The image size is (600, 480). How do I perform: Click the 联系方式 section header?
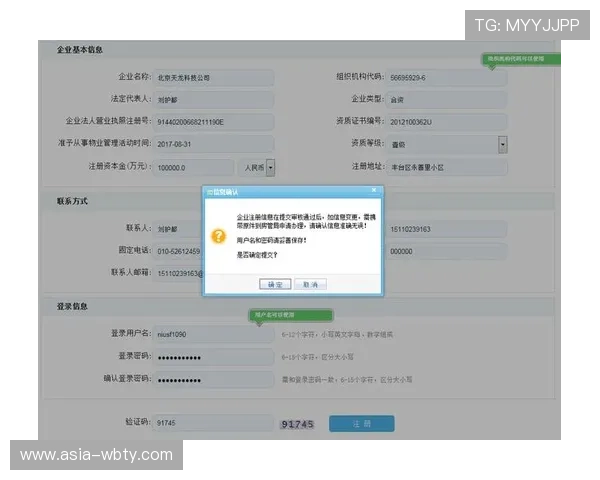[x=72, y=201]
